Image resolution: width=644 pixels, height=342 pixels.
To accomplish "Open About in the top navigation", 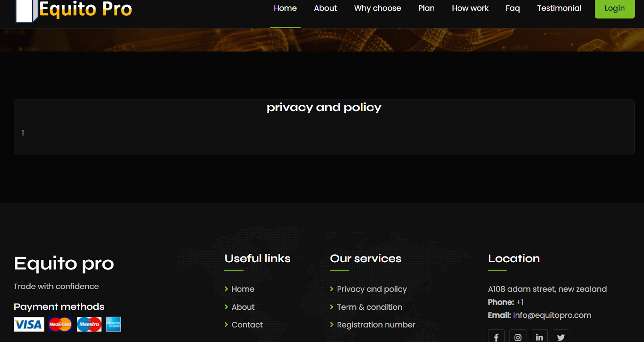I will click(x=325, y=8).
